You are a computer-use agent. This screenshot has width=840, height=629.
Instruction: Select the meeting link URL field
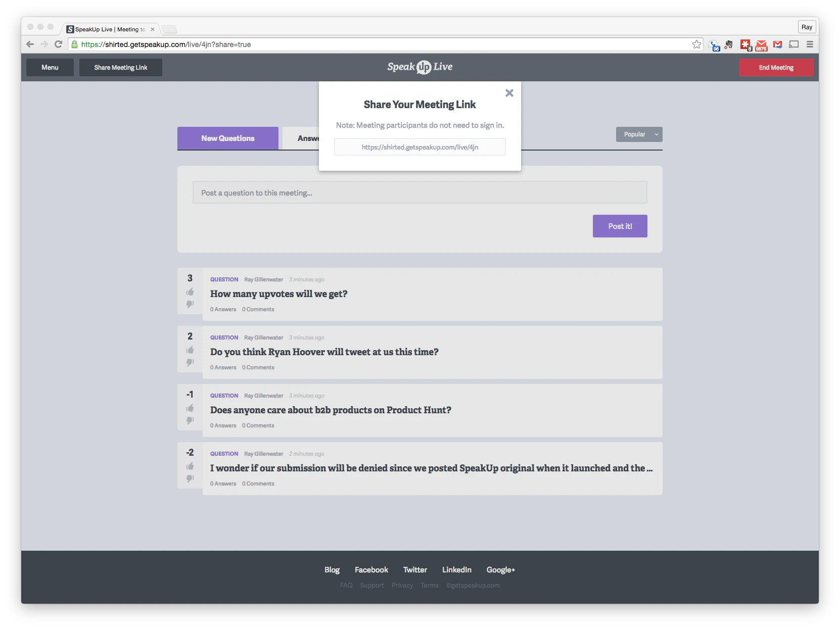pyautogui.click(x=420, y=147)
